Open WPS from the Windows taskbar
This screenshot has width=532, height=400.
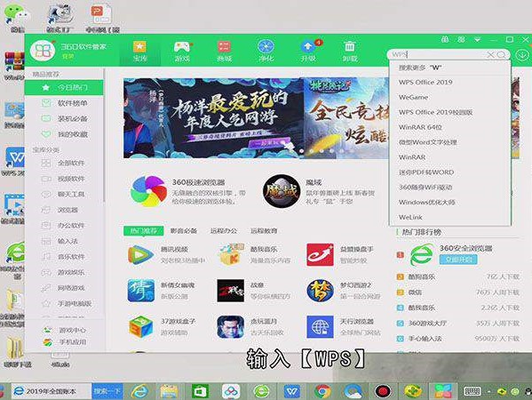click(292, 391)
